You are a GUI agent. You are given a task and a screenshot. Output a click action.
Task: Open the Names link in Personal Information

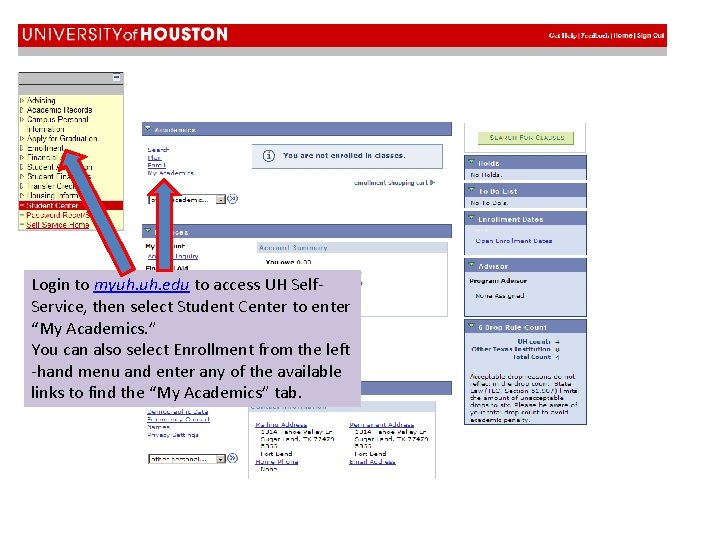(158, 427)
